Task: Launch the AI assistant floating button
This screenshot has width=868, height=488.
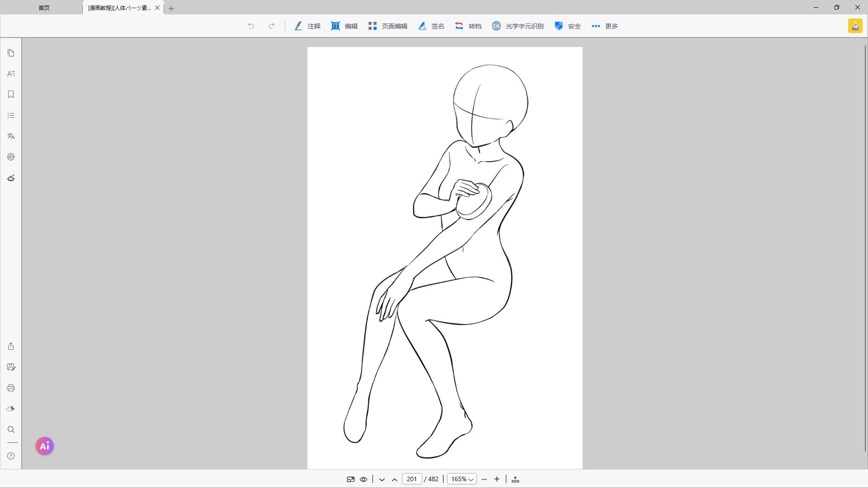Action: [x=45, y=446]
